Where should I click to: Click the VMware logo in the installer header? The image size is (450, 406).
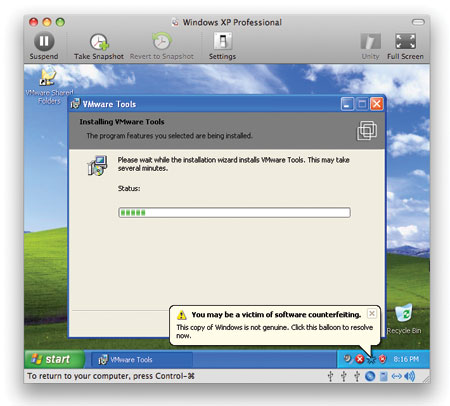pos(367,130)
